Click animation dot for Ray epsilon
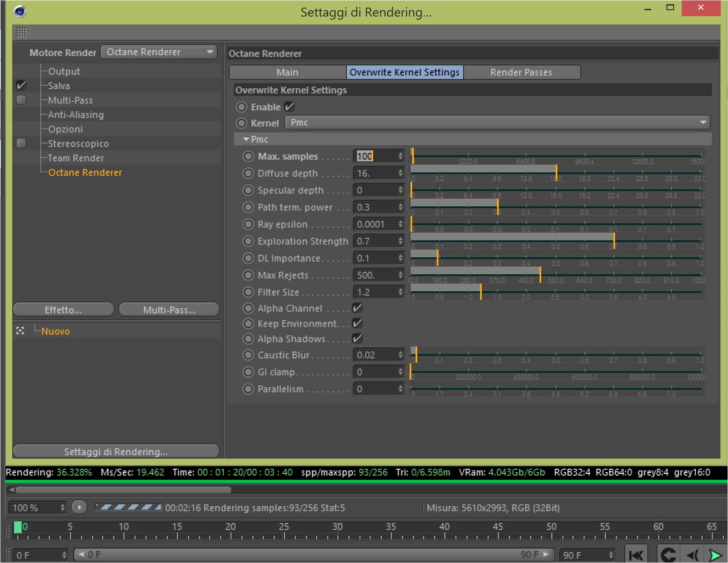The height and width of the screenshot is (563, 728). pos(248,224)
